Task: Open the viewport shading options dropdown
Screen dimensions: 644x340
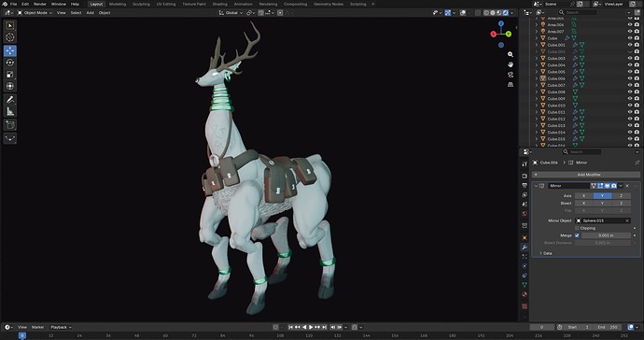Action: pos(511,13)
